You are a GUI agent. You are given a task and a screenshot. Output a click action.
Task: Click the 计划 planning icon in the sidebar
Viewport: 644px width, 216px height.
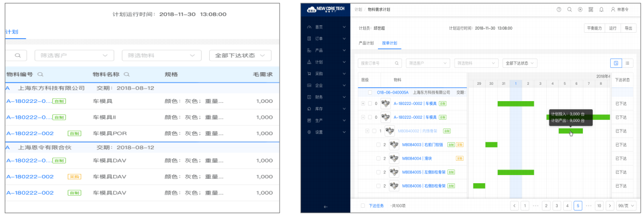309,62
